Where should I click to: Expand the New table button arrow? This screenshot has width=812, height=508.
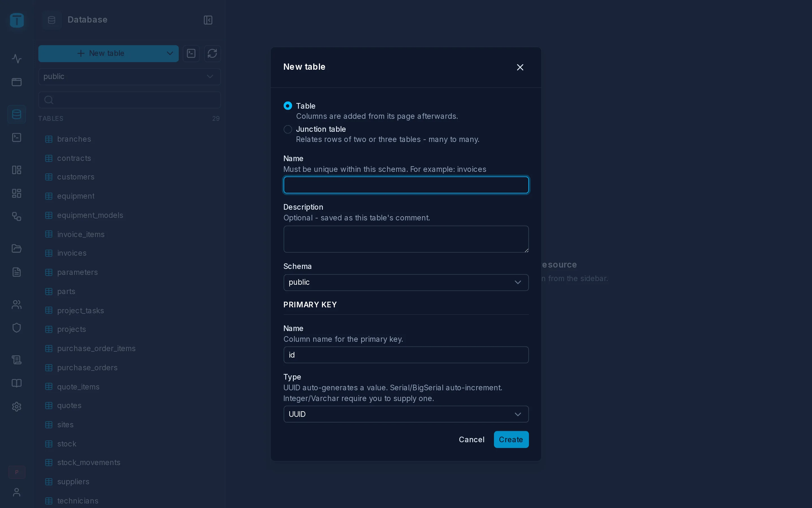click(x=170, y=53)
